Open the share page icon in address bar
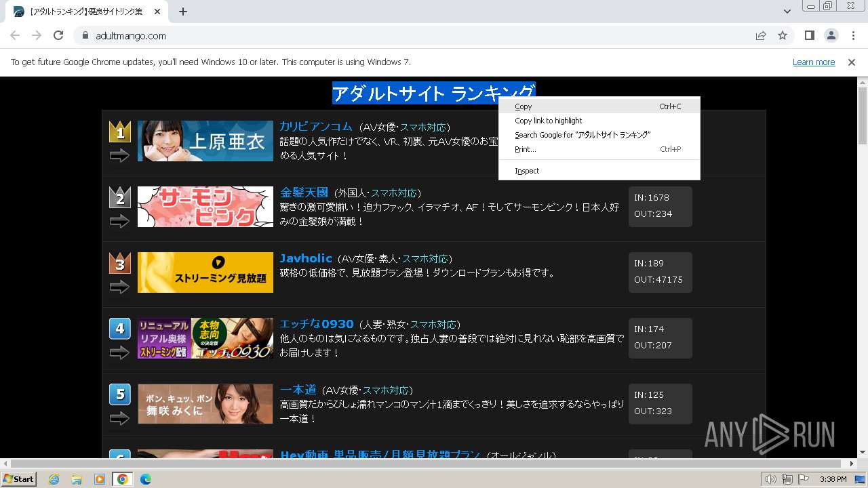 pyautogui.click(x=761, y=35)
